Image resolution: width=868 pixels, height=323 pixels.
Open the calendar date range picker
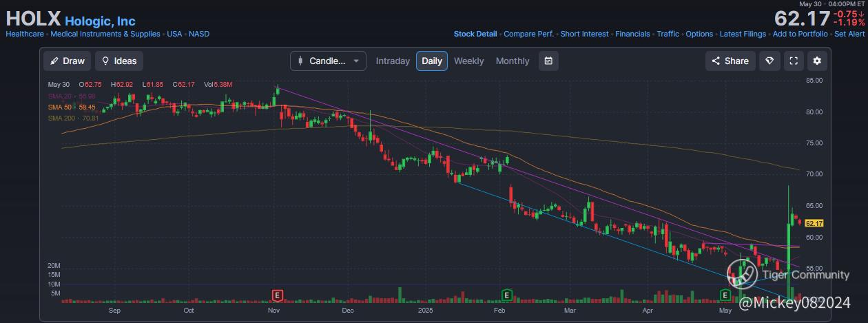548,61
